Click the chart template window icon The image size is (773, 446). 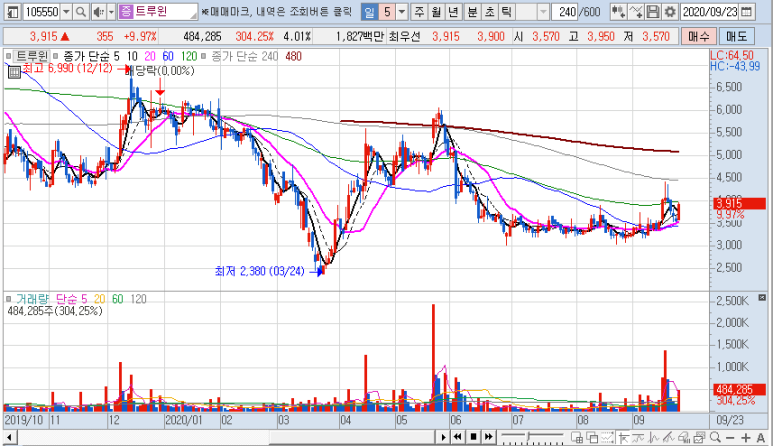tap(700, 437)
